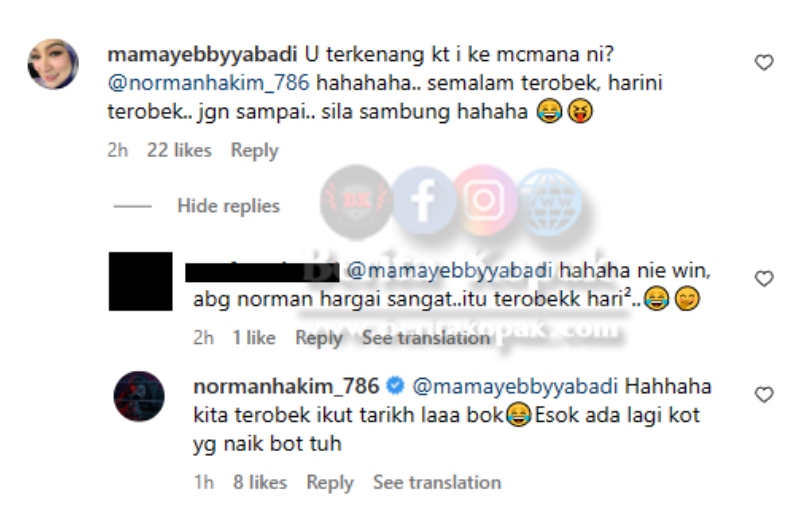Like normanhakim_786's reply with heart icon
800x526 pixels.
(x=764, y=394)
